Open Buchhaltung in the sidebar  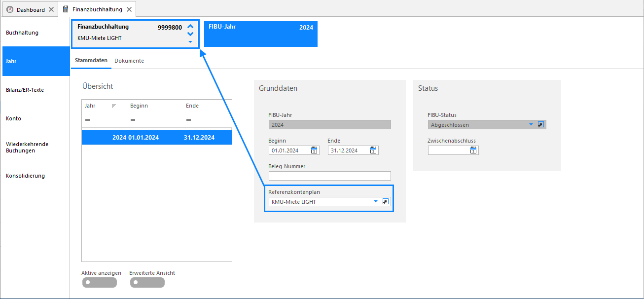[x=36, y=33]
